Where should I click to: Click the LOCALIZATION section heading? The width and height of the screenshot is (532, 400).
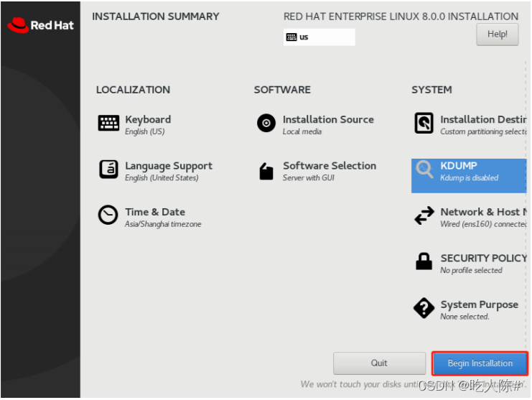pyautogui.click(x=133, y=90)
